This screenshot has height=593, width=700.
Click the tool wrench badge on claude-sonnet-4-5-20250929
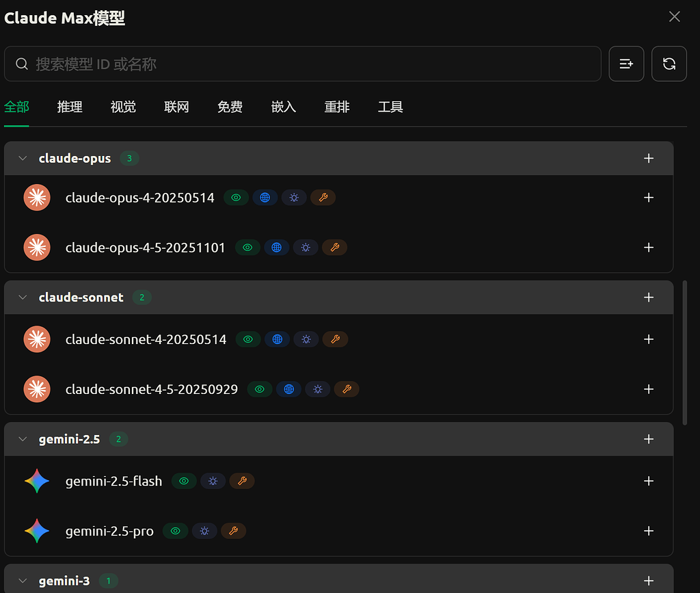click(x=347, y=389)
